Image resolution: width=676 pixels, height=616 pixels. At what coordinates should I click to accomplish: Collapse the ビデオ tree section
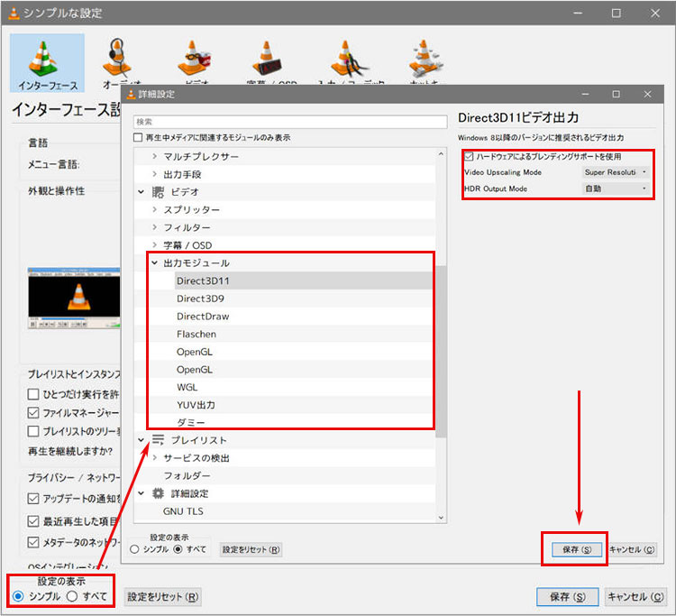click(141, 191)
